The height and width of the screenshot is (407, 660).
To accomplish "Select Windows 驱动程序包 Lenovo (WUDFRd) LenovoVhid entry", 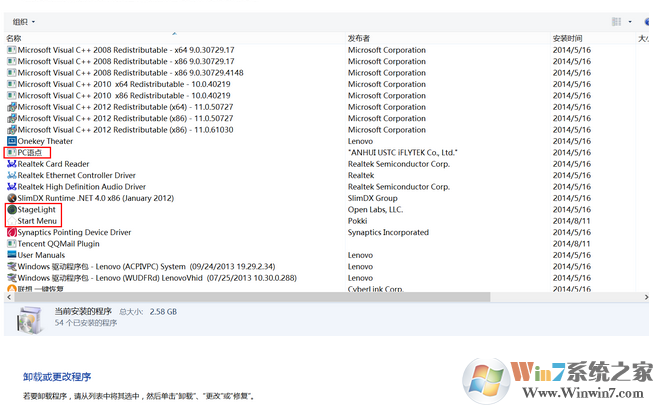I will point(157,277).
